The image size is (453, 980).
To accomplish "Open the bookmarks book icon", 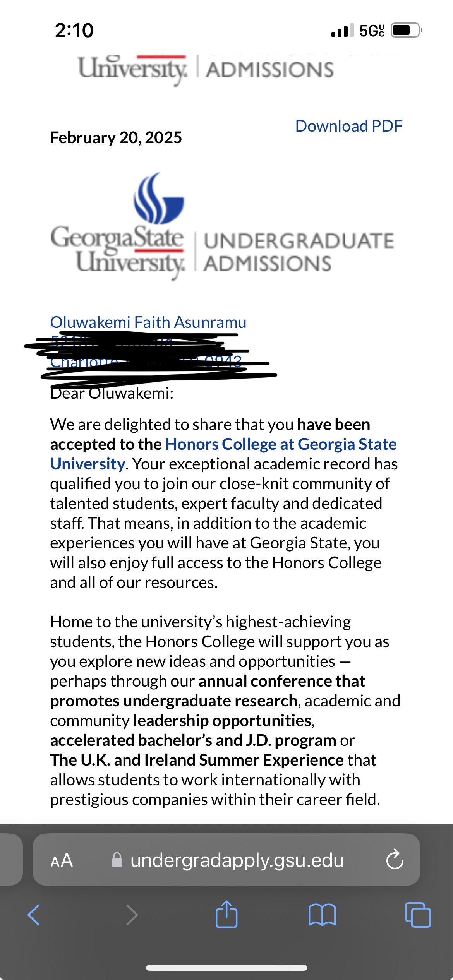I will [322, 915].
